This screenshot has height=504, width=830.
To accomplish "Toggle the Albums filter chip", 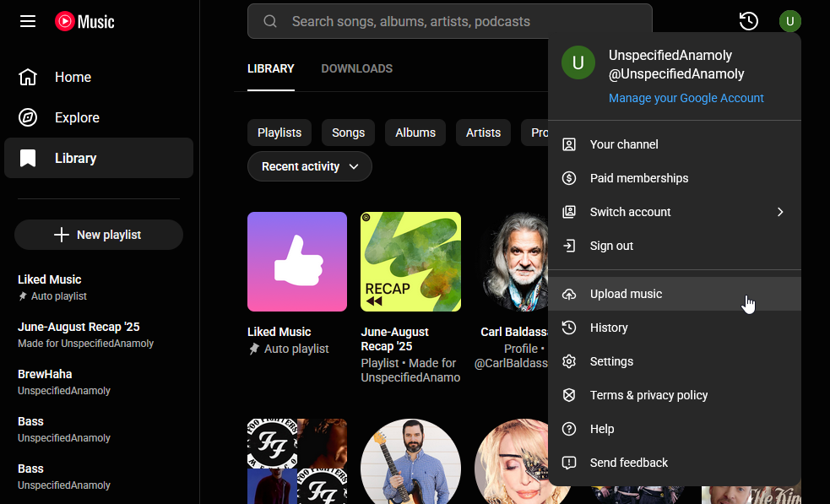I will point(415,133).
